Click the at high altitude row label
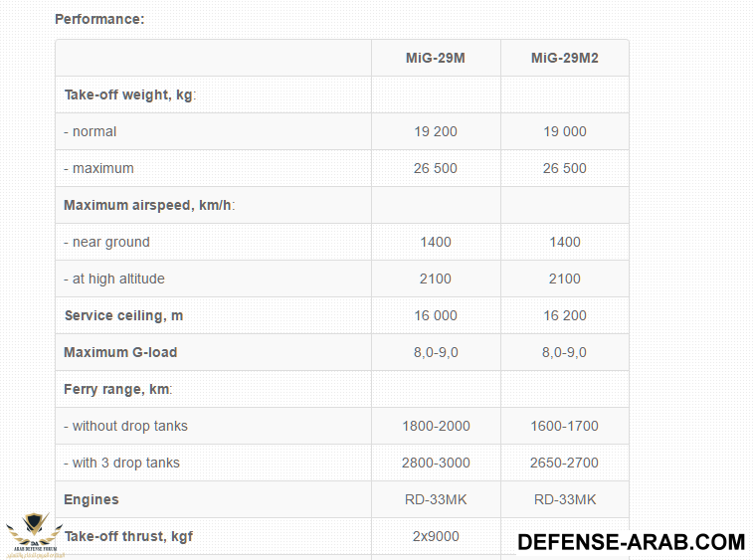The height and width of the screenshot is (560, 753). [114, 279]
